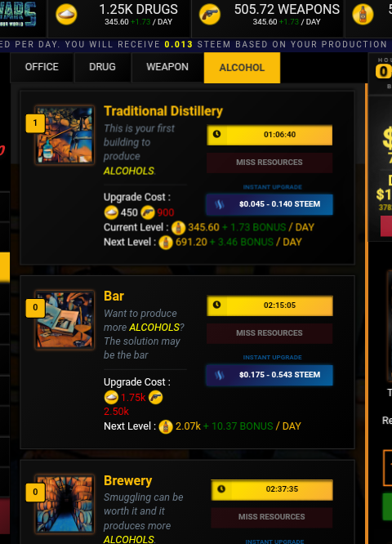Switch to the DRUG tab
The image size is (392, 544).
click(102, 67)
